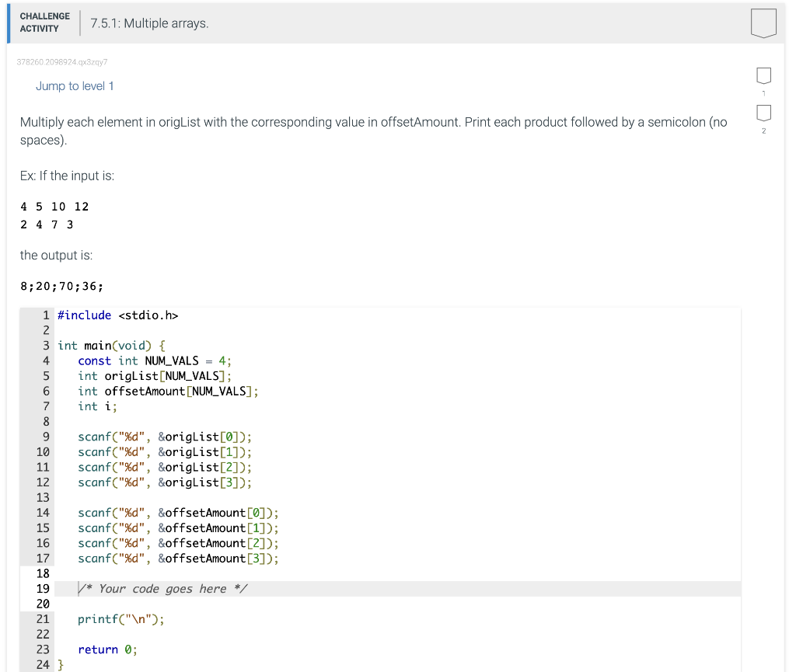The image size is (796, 672).
Task: Click line number 1 beside the include statement
Action: [x=45, y=315]
